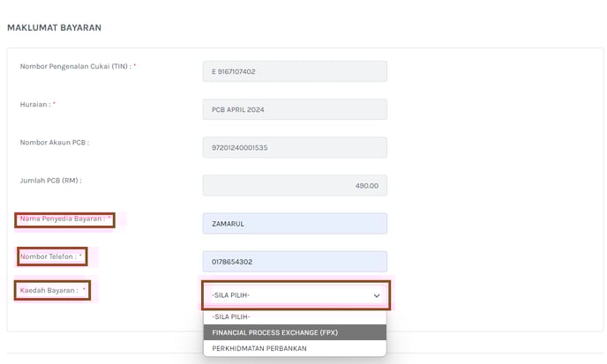Choose PERKHIDMATAN PERBANKAN option
This screenshot has height=364, width=607.
click(295, 348)
